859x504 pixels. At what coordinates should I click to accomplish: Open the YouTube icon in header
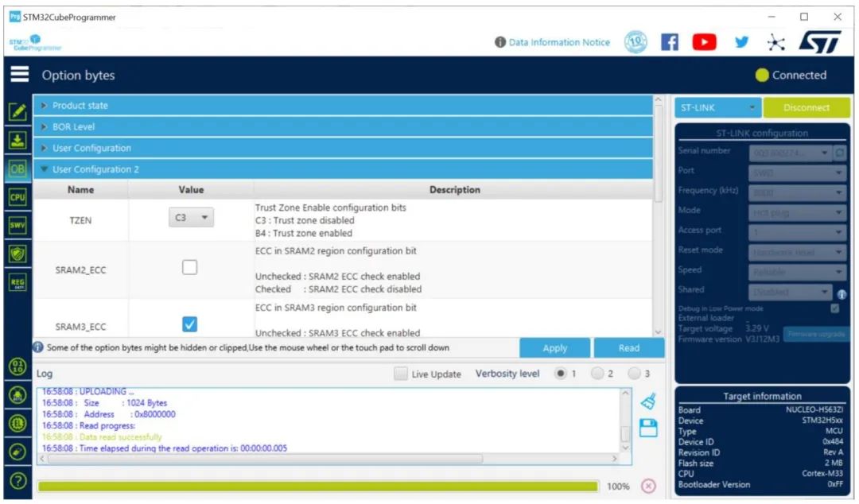pos(705,42)
